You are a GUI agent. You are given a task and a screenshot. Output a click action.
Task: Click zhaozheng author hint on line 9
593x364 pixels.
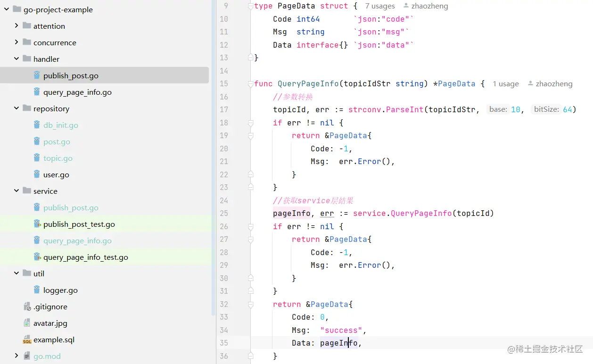(430, 6)
